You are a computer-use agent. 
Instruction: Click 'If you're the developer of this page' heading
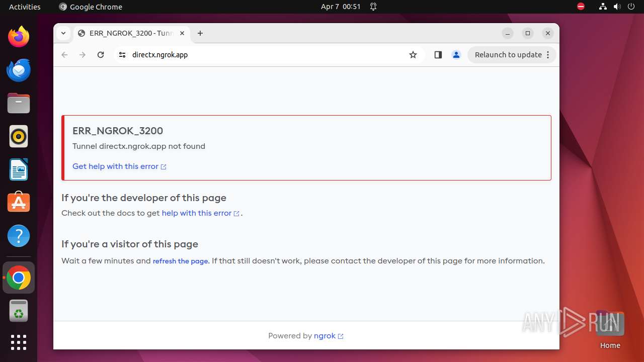144,198
